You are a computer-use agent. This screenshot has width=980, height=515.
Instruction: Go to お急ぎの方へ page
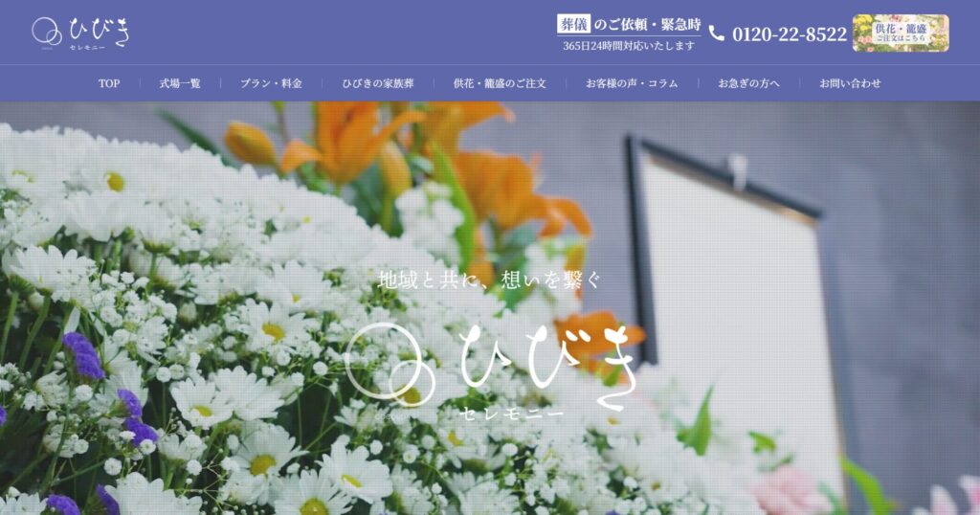click(748, 83)
